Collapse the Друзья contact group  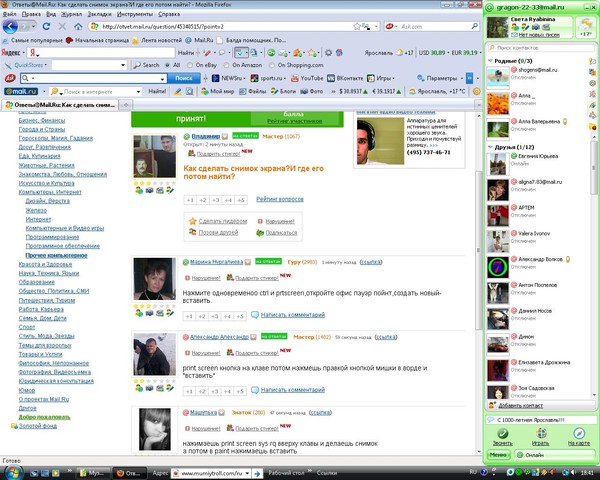[x=491, y=147]
